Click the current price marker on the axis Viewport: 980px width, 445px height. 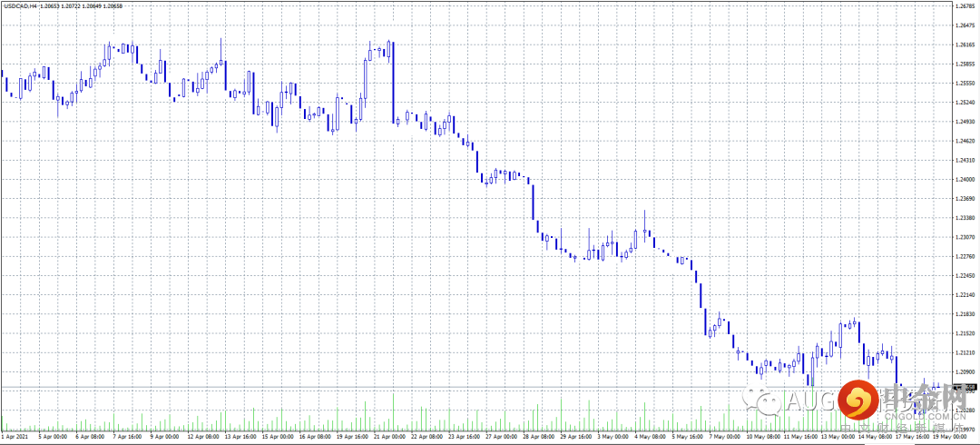pos(965,388)
